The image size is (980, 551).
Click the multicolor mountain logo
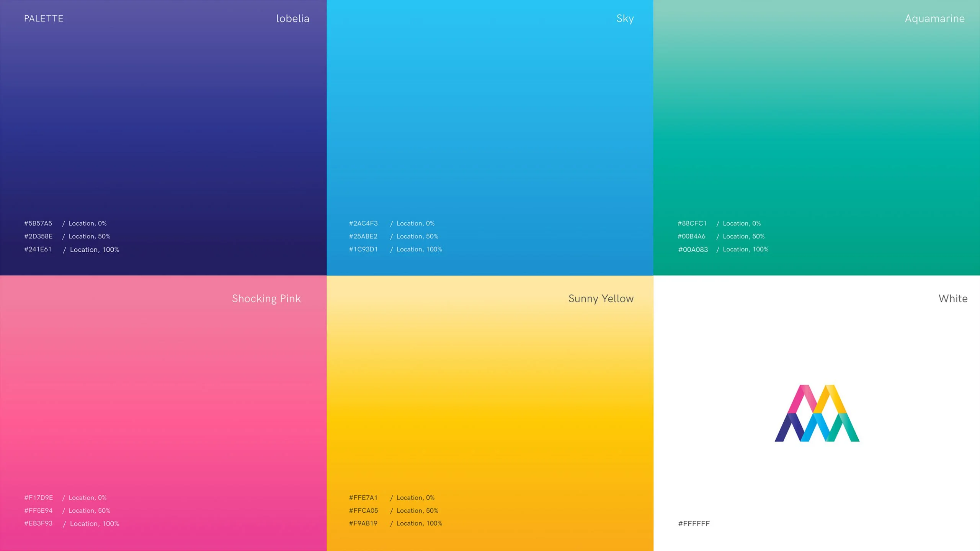coord(817,413)
